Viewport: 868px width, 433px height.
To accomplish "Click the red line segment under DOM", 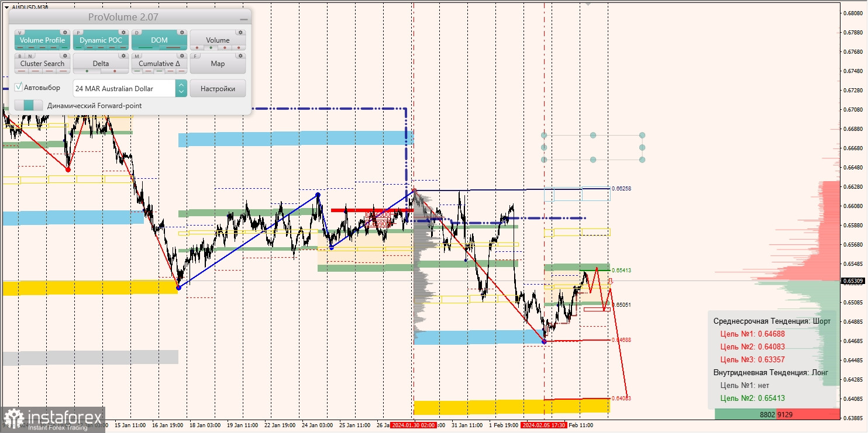I will (x=173, y=47).
